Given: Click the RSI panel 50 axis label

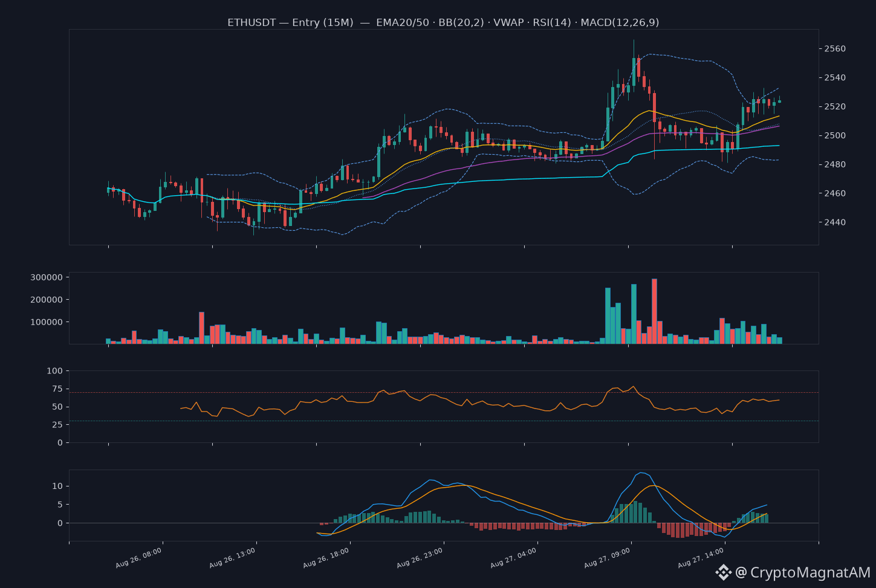Looking at the screenshot, I should 57,407.
